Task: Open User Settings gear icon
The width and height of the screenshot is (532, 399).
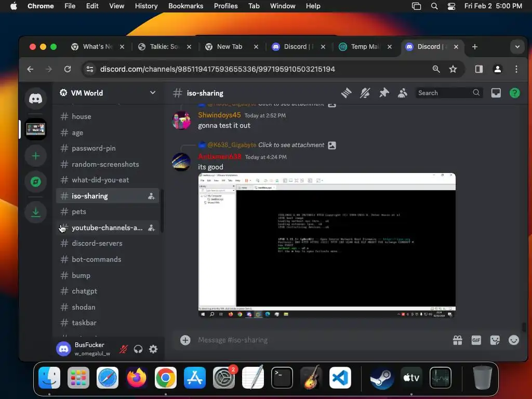Action: [153, 349]
